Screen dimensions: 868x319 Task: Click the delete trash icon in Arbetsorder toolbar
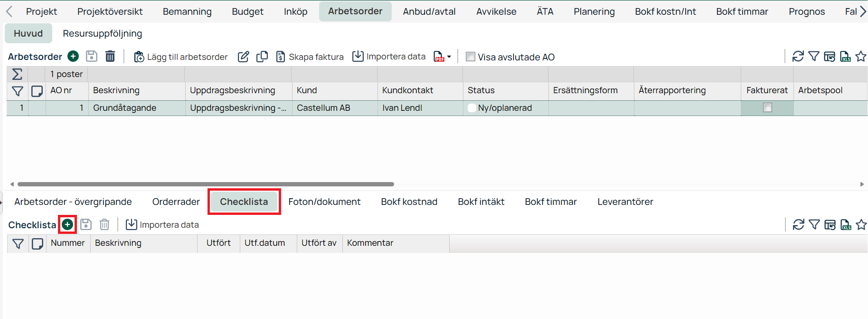click(x=110, y=57)
